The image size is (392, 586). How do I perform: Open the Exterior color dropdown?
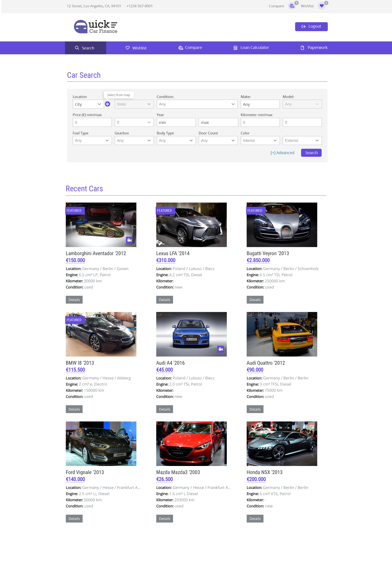pos(302,141)
